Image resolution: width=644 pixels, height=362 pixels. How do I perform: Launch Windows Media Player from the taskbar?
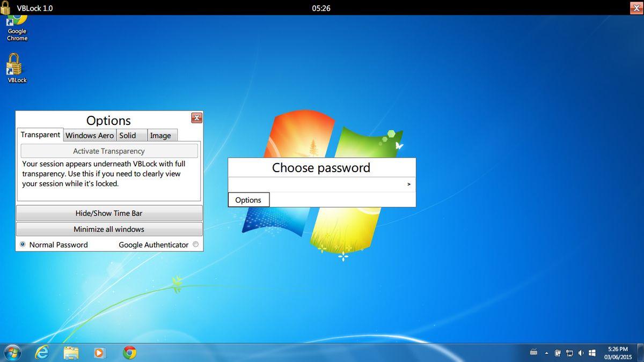click(x=99, y=352)
